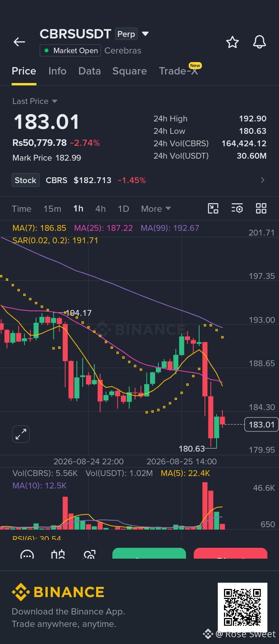Click the 24h Vol(CBRS) value 164,424.12

click(244, 144)
